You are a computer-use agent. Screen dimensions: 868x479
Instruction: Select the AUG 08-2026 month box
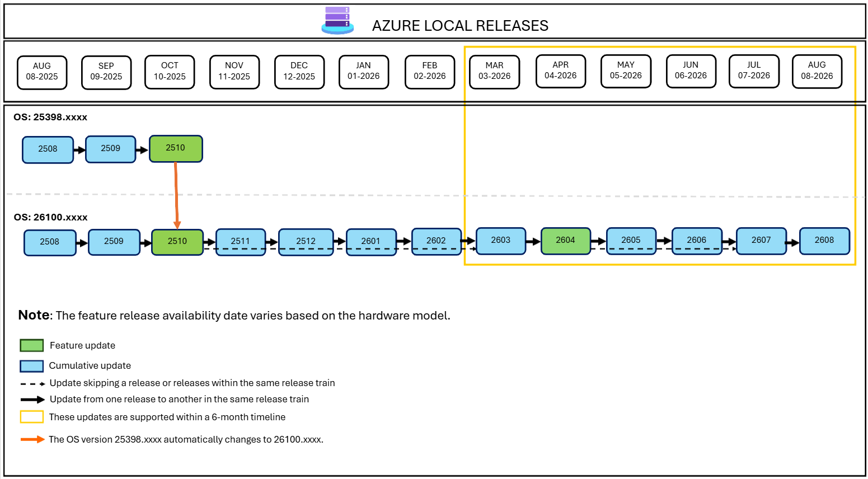point(817,71)
